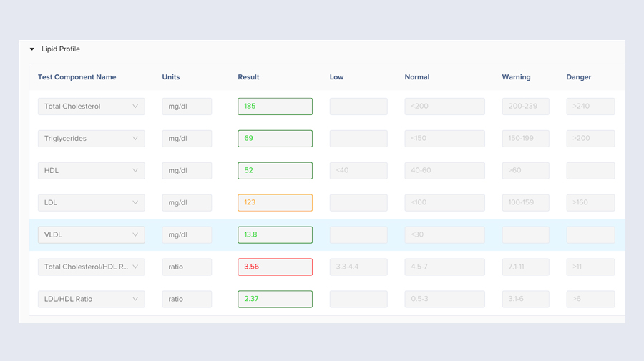Click the empty Danger field in VLDL row

(590, 234)
